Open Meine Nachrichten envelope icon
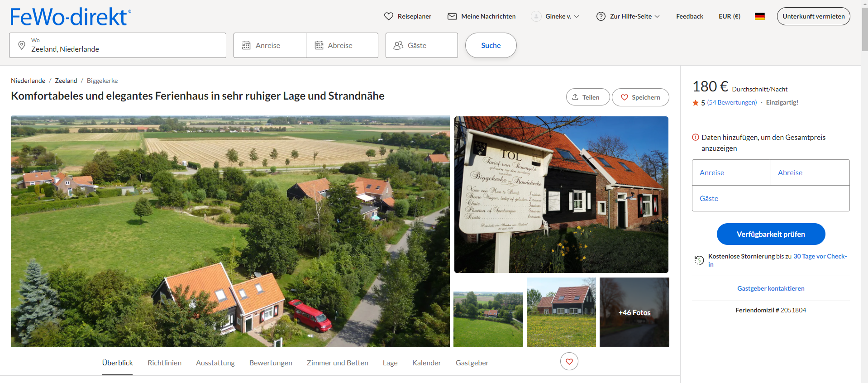Screen dimensions: 868x383 click(452, 16)
